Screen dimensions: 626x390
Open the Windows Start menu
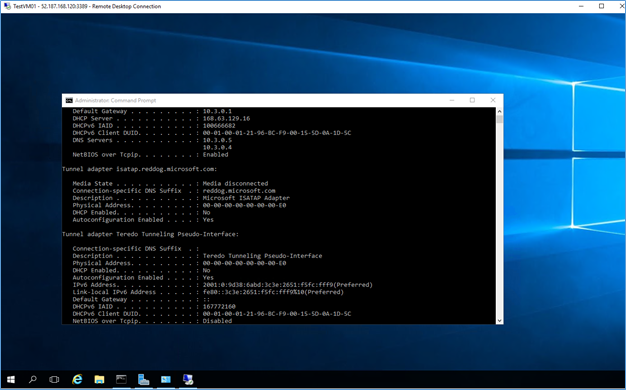pyautogui.click(x=11, y=379)
